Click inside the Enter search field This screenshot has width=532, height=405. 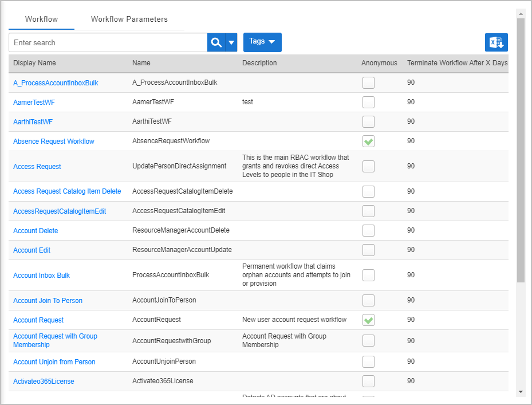click(103, 42)
